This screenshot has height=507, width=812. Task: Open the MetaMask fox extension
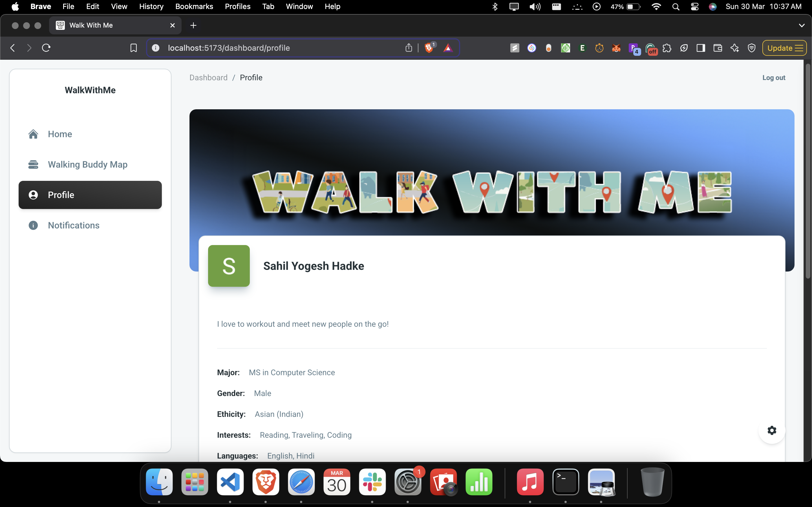point(616,48)
